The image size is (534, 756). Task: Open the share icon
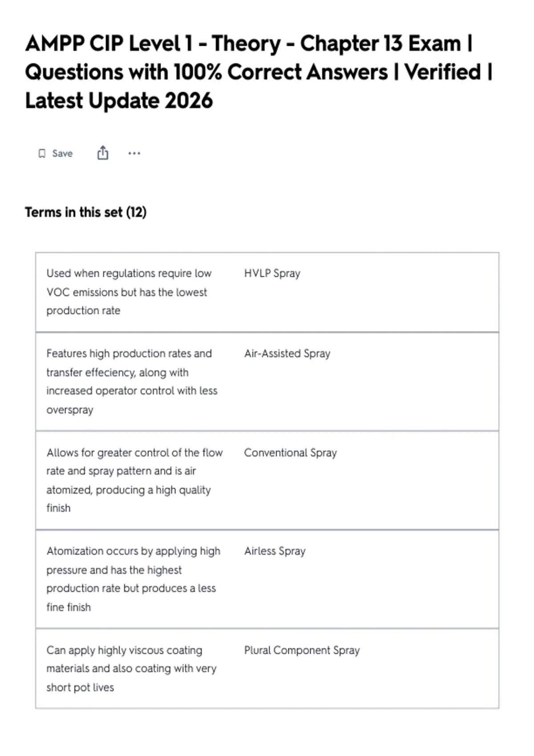[x=103, y=153]
